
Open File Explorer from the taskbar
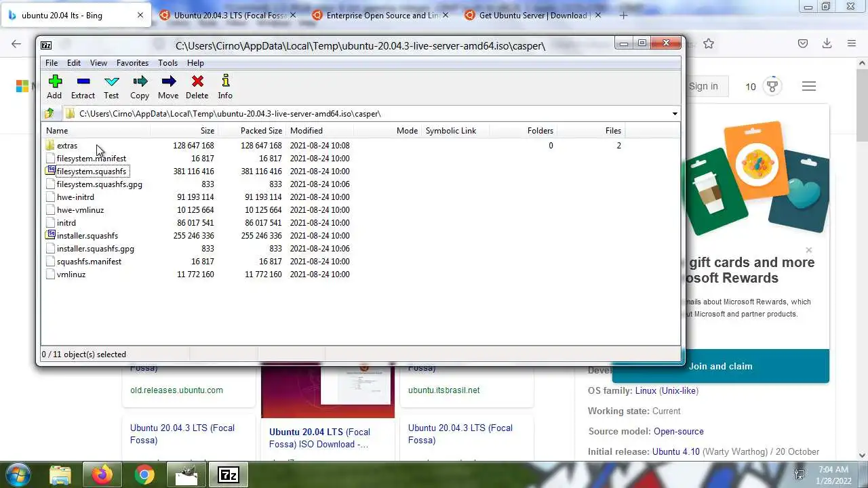(60, 474)
